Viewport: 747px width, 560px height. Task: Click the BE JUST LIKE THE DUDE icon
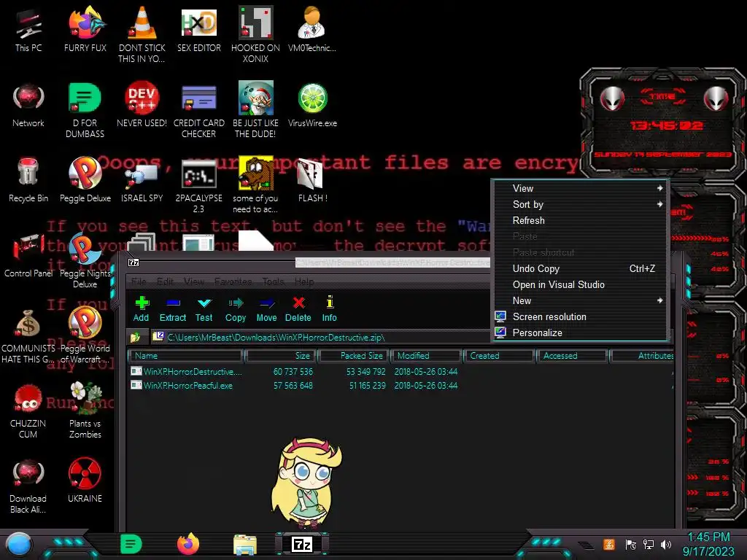click(255, 111)
